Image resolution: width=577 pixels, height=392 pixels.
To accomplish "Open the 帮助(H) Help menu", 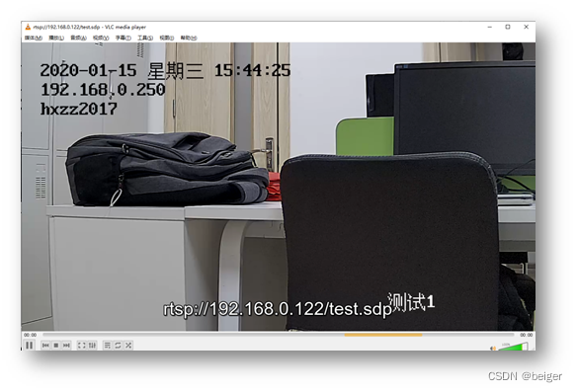I will point(189,38).
